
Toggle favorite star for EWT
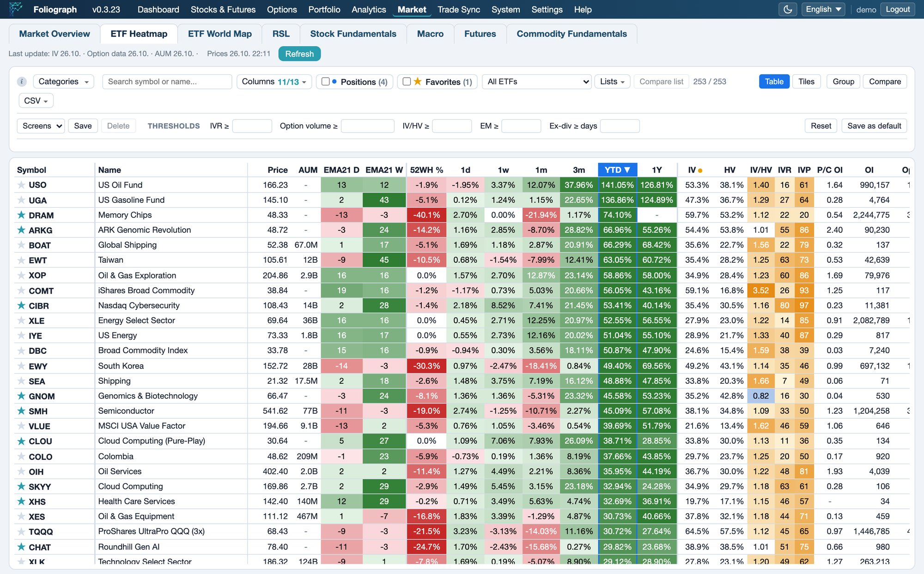pos(21,260)
